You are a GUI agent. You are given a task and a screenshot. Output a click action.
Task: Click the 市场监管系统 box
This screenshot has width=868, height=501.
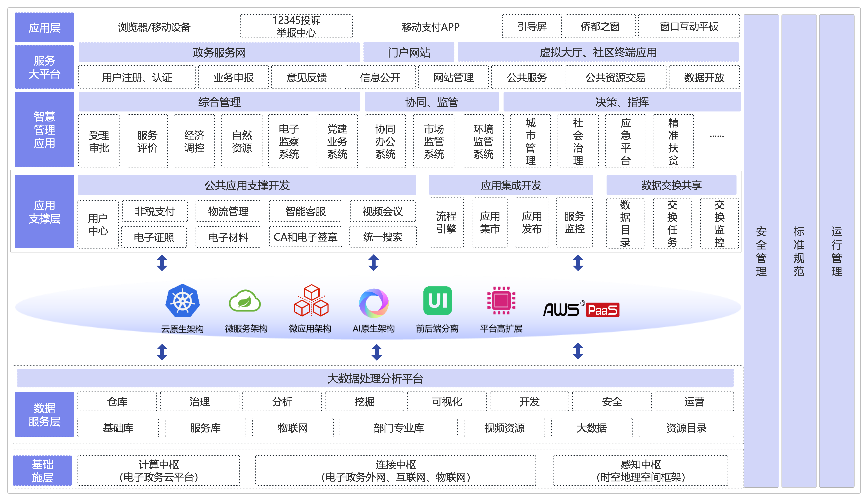tap(434, 141)
